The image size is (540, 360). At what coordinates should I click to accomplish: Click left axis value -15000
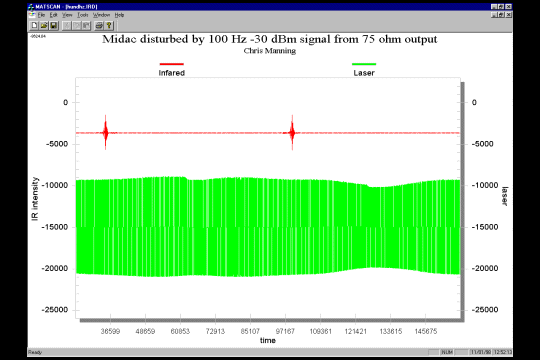pyautogui.click(x=55, y=227)
